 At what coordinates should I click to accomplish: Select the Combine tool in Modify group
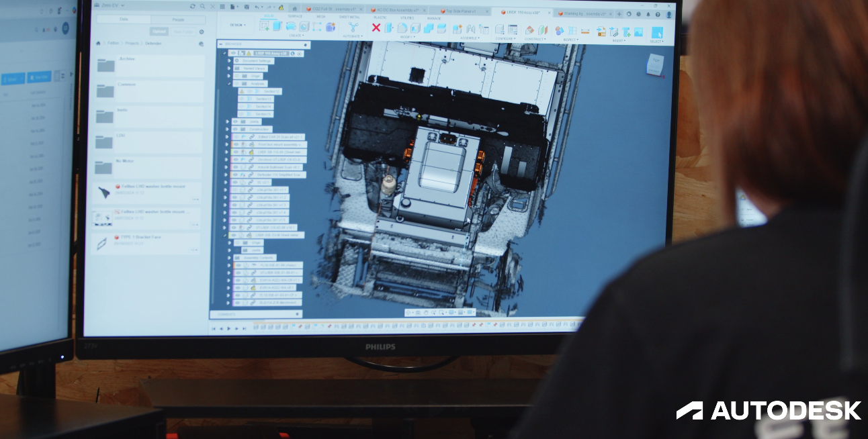pyautogui.click(x=428, y=28)
